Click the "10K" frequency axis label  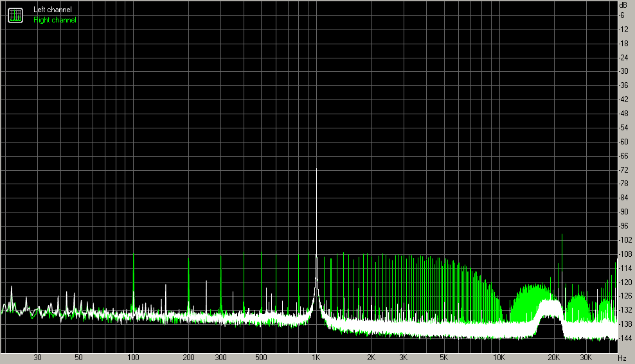[x=499, y=358]
